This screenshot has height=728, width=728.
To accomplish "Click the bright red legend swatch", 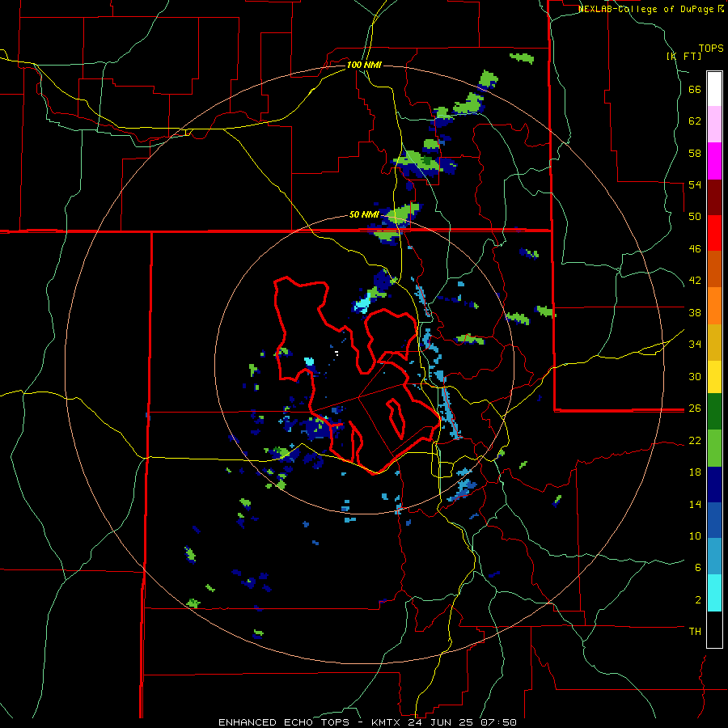I will [714, 233].
